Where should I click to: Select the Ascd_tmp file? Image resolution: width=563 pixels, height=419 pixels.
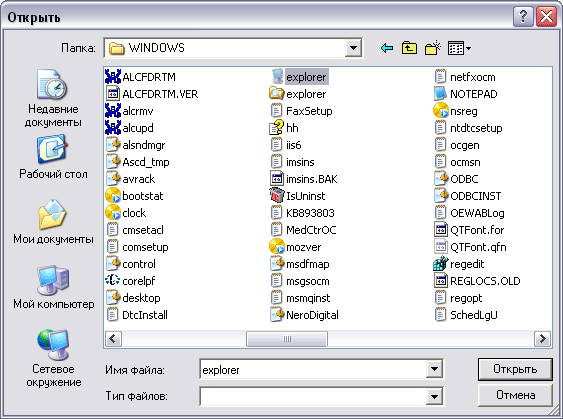coord(138,162)
